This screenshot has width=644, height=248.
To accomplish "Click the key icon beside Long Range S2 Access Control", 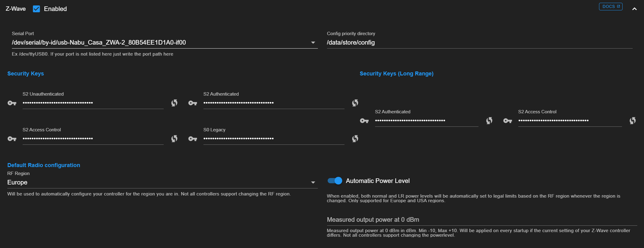I will tap(508, 121).
